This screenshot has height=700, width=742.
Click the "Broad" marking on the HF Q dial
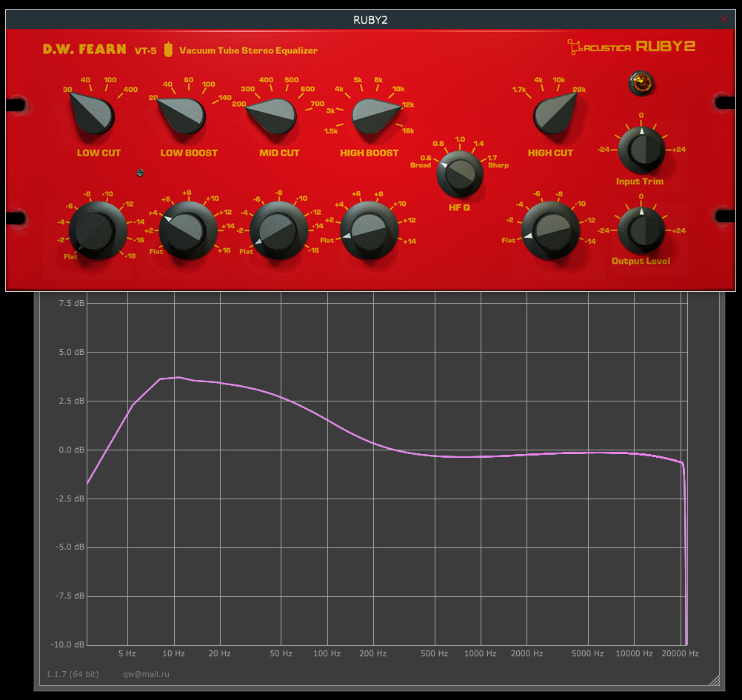pos(421,165)
